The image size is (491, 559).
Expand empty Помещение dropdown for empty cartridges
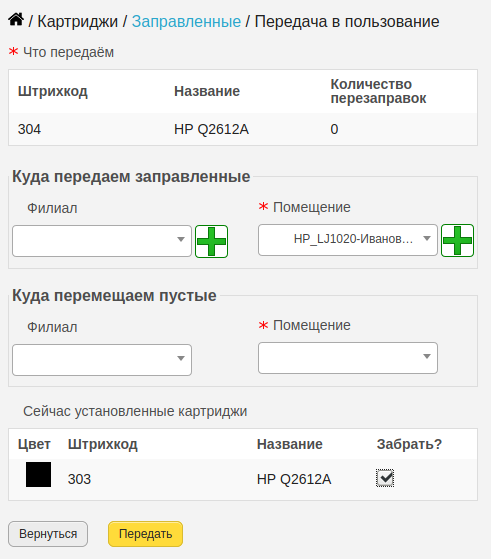(x=348, y=358)
